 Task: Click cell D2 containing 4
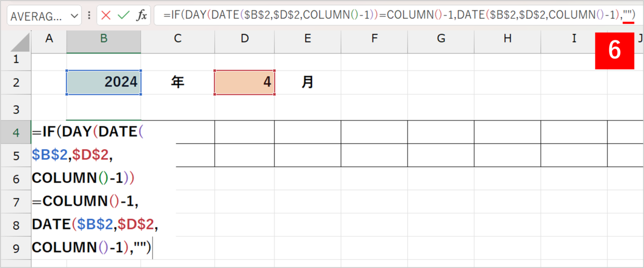click(x=245, y=83)
